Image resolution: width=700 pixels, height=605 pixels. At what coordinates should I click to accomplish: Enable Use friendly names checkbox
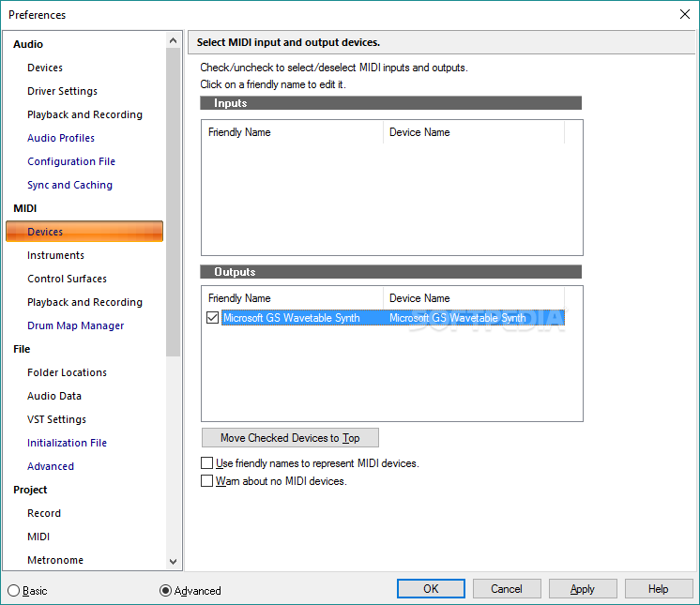pyautogui.click(x=206, y=463)
